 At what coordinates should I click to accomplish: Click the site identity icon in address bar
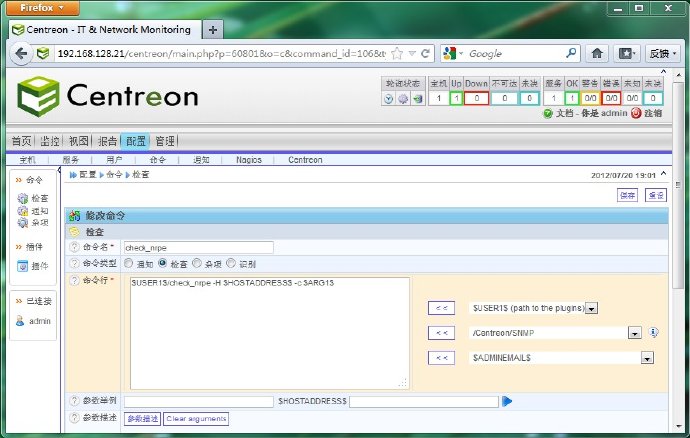43,54
